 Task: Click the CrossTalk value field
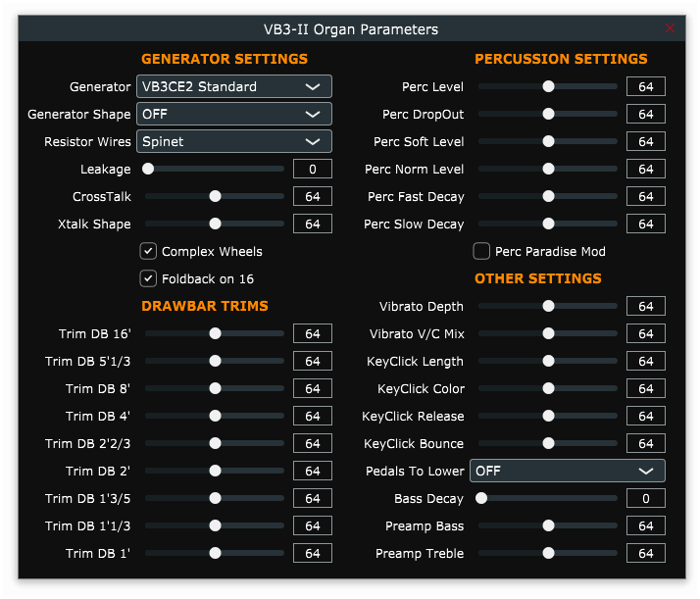[313, 196]
